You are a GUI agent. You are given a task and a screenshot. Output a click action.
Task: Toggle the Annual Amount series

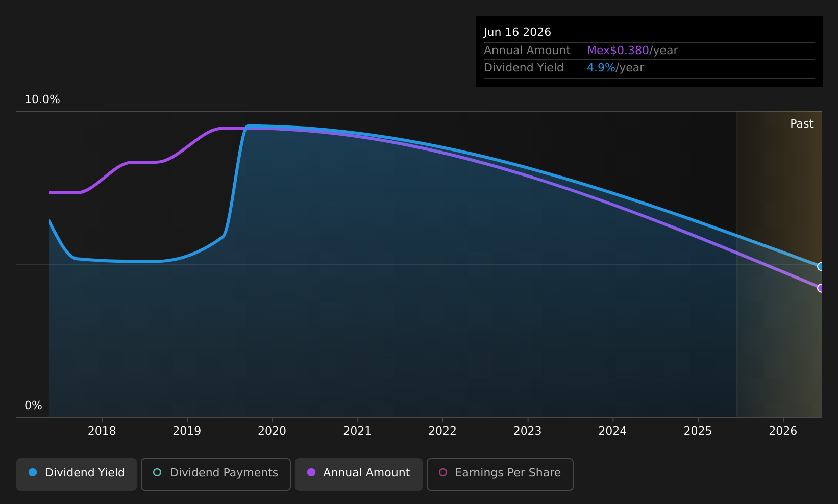click(x=358, y=474)
